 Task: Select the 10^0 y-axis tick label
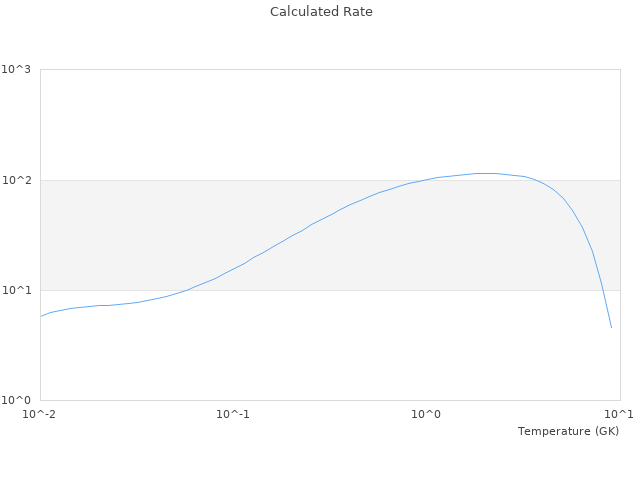[x=16, y=400]
